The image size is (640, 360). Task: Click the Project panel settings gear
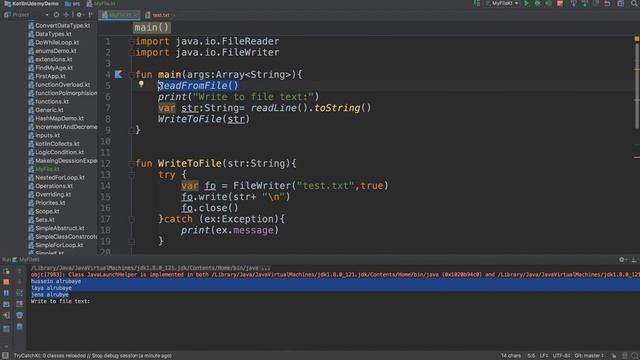click(79, 15)
